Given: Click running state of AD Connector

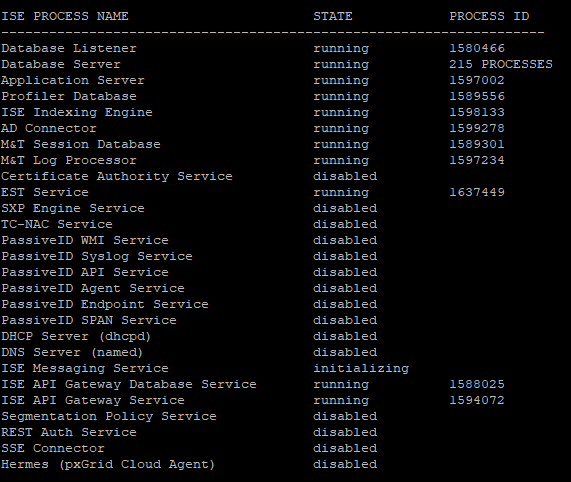Looking at the screenshot, I should (341, 129).
